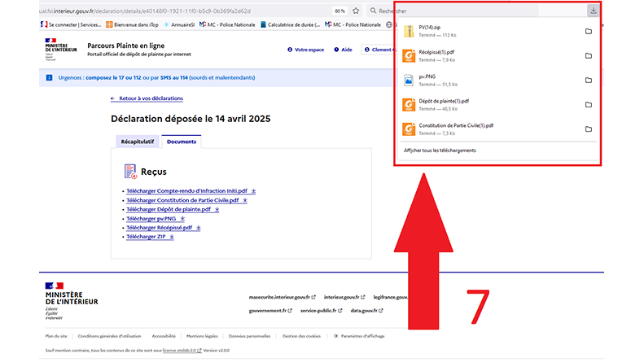Download Constitution de Partie Civile.pdf
The width and height of the screenshot is (644, 362).
tap(187, 200)
